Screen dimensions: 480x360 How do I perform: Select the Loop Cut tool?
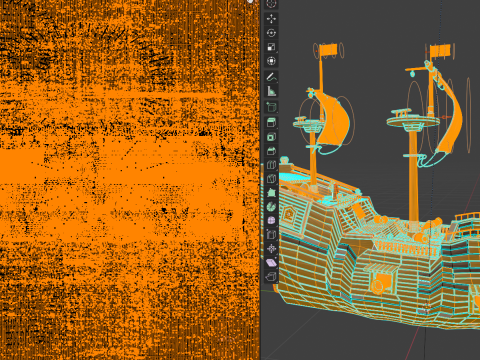(271, 165)
